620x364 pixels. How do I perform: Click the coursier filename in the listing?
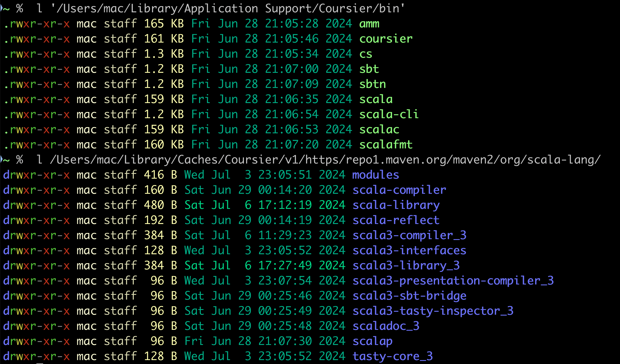[x=386, y=39]
